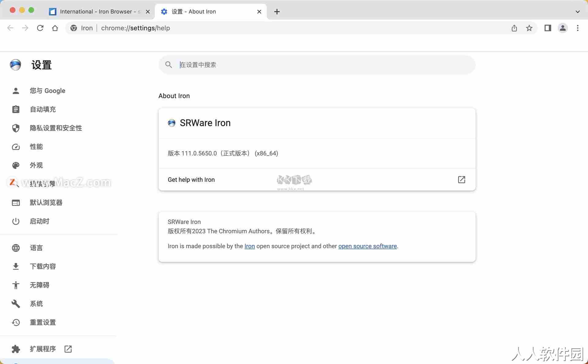Click the forward navigation arrow

click(x=25, y=28)
